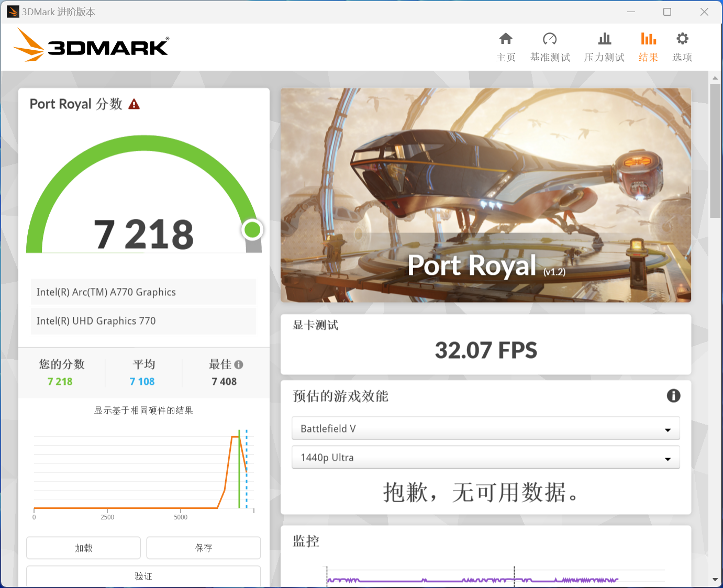
Task: Click the Port Royal benchmark thumbnail image
Action: click(485, 195)
